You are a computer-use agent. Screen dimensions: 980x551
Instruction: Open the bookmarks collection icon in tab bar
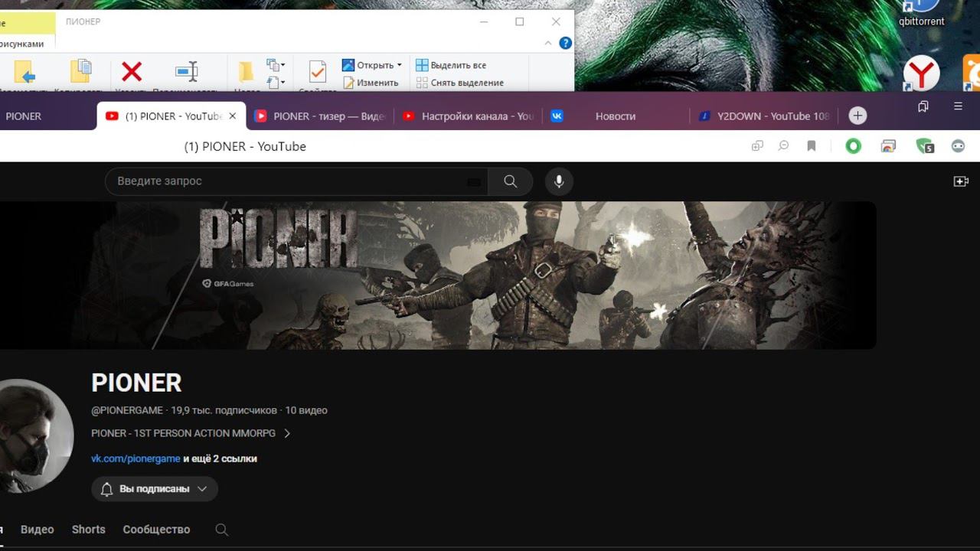[923, 107]
